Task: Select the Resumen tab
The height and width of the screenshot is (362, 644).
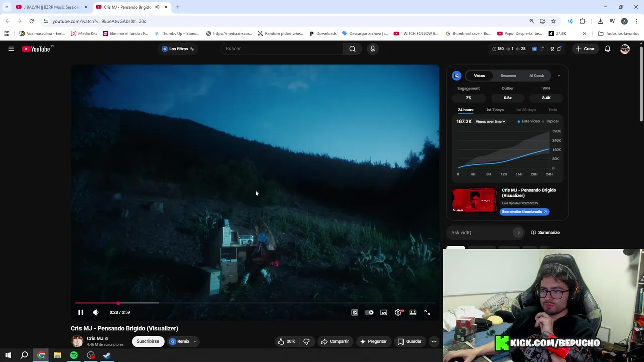Action: (508, 76)
